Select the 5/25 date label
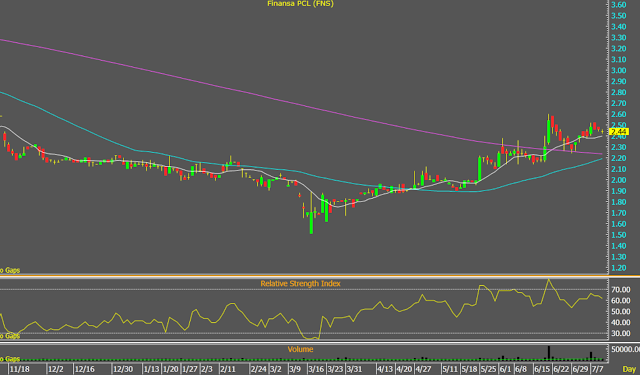This screenshot has width=640, height=375. point(488,369)
